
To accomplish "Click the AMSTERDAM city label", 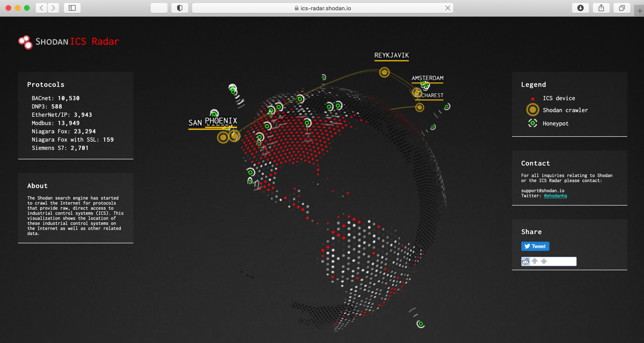I will click(x=427, y=78).
